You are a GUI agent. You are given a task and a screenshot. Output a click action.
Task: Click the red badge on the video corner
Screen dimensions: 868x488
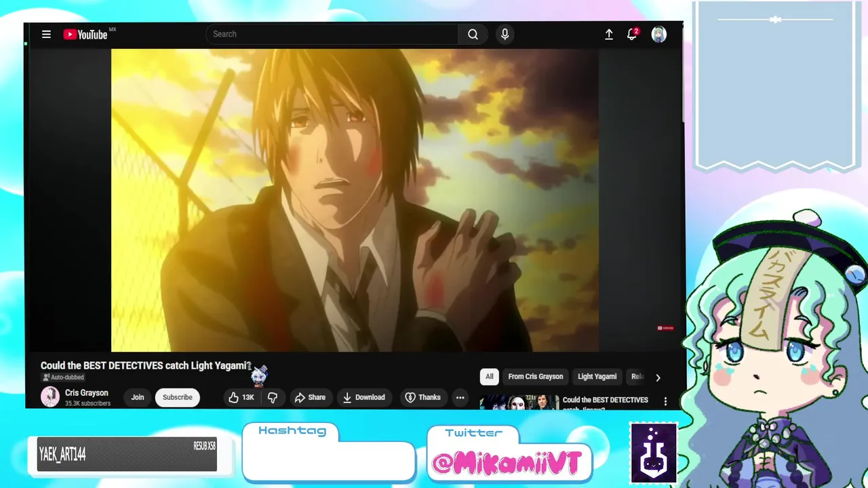(x=665, y=328)
